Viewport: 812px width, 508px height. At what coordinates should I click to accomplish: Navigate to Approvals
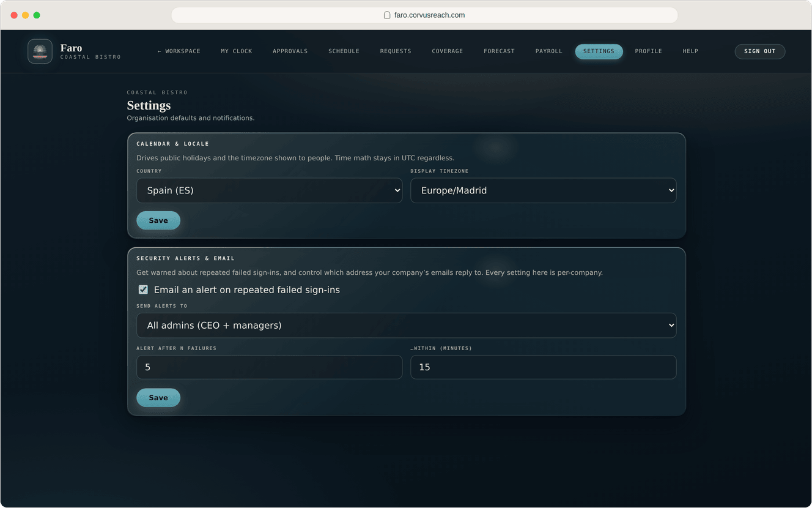290,51
